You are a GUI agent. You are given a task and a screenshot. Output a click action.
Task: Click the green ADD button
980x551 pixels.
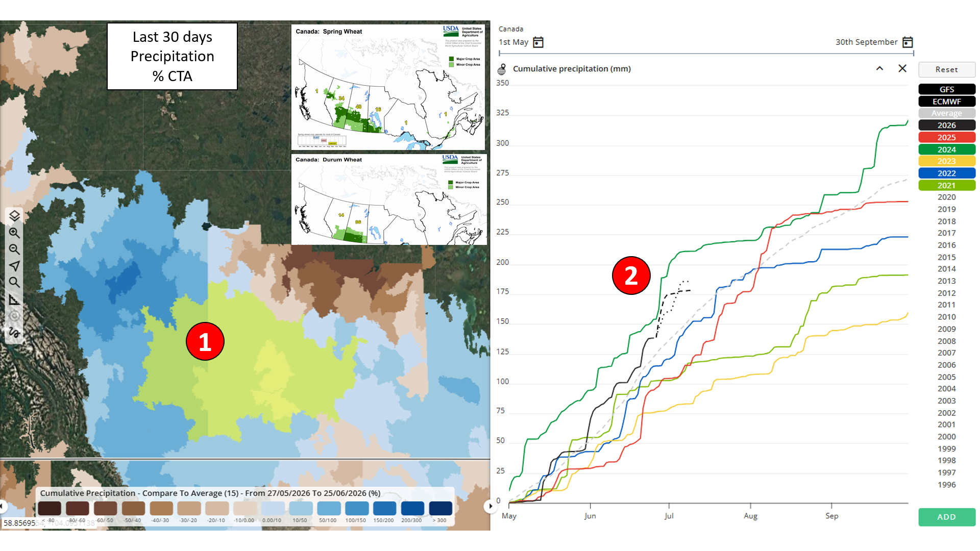(947, 517)
